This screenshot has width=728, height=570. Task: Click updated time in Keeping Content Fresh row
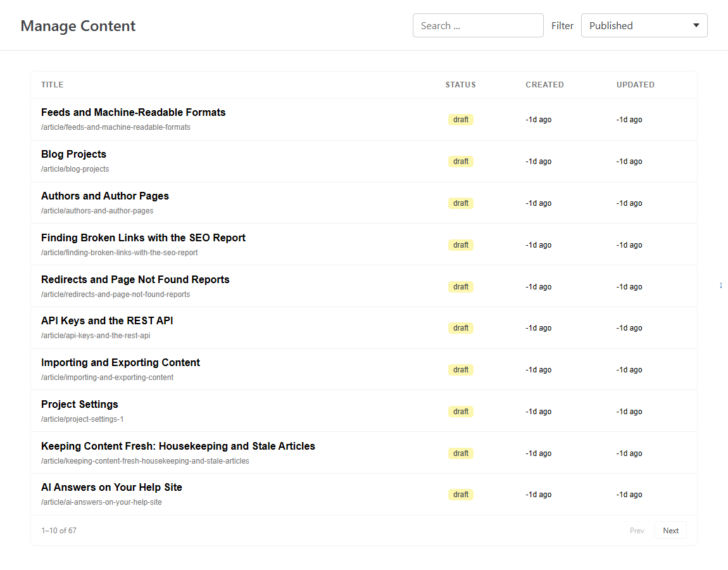coord(629,453)
